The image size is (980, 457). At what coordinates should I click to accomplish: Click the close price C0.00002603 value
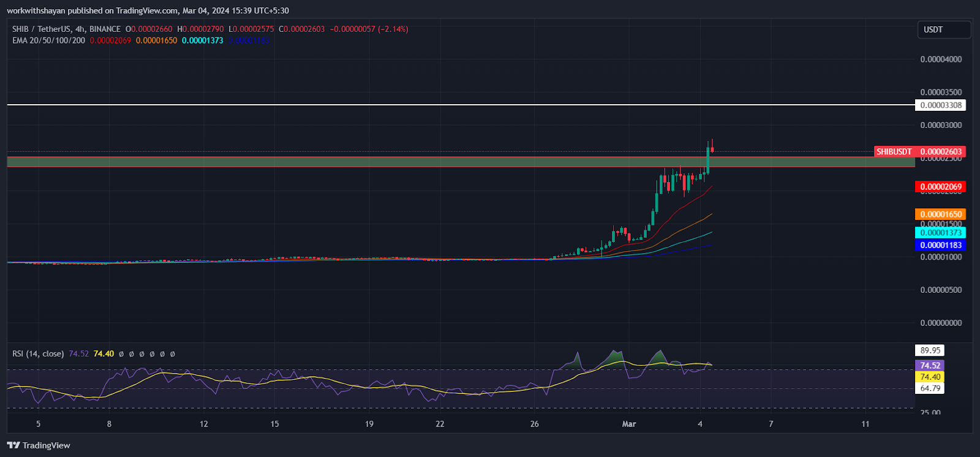pyautogui.click(x=302, y=29)
